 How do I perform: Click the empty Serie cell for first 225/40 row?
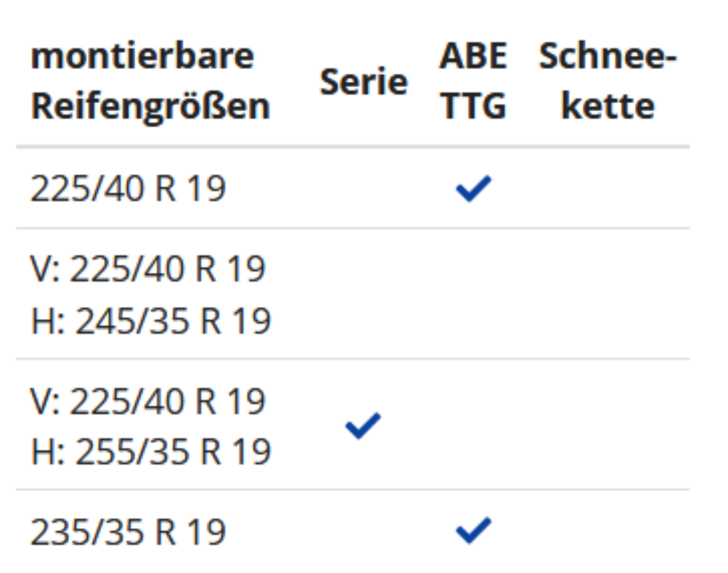(363, 188)
